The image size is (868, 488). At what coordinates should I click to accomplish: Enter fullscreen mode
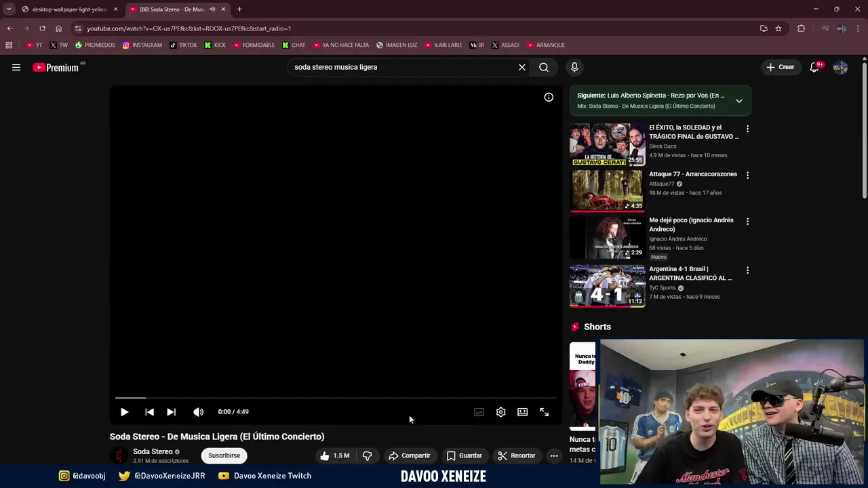coord(544,411)
